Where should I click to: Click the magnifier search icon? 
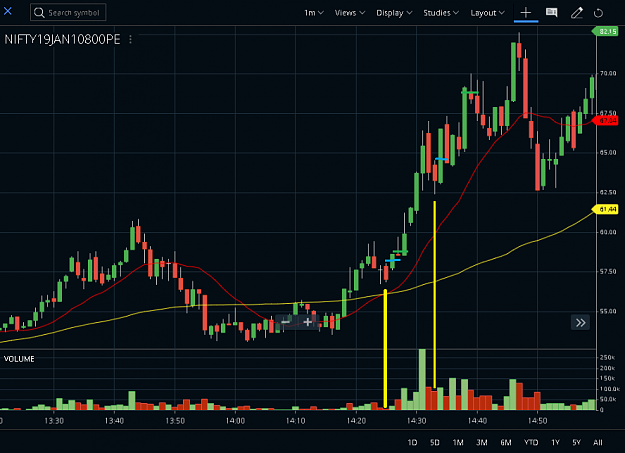point(39,13)
